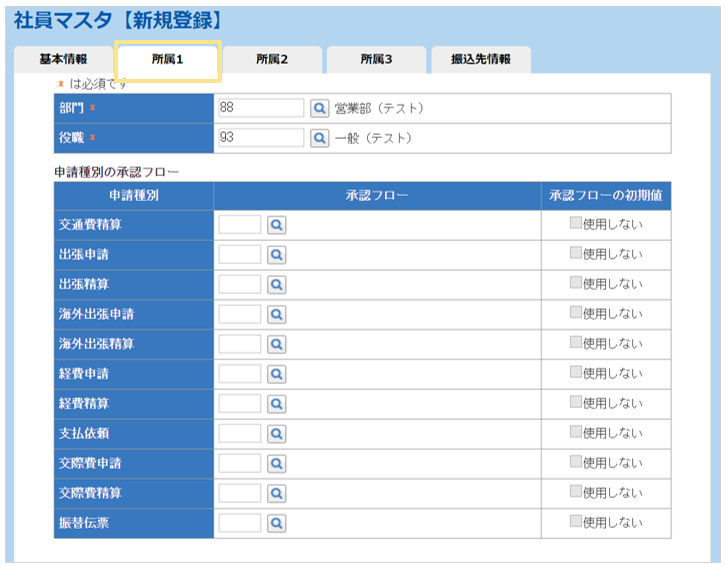
Task: Click the 部門 code input field
Action: pyautogui.click(x=260, y=108)
